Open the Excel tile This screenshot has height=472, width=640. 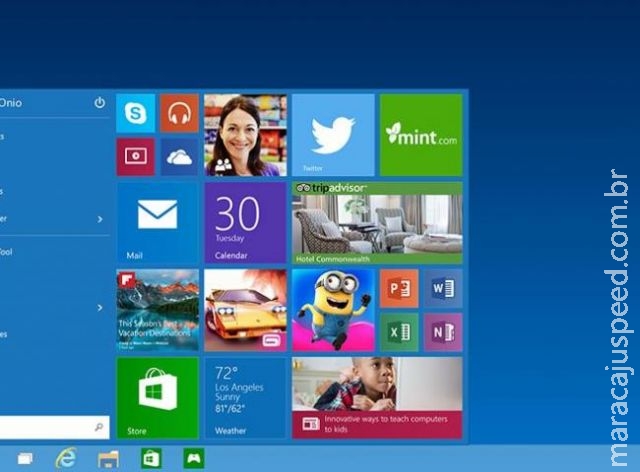(x=399, y=332)
